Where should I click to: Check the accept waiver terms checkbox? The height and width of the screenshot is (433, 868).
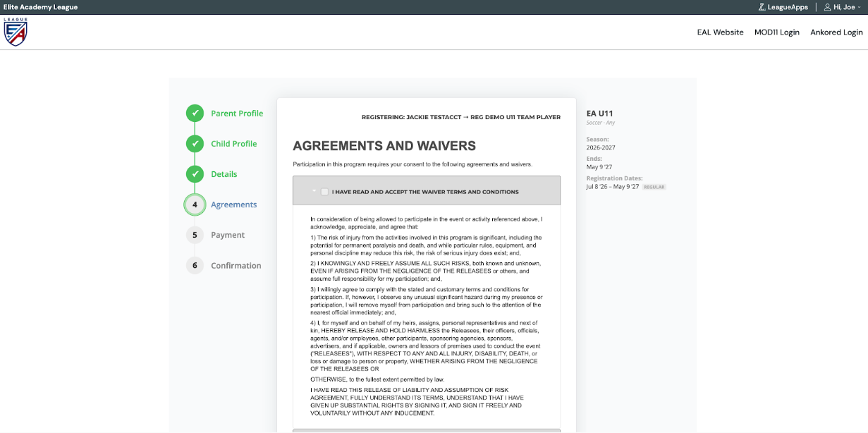324,192
